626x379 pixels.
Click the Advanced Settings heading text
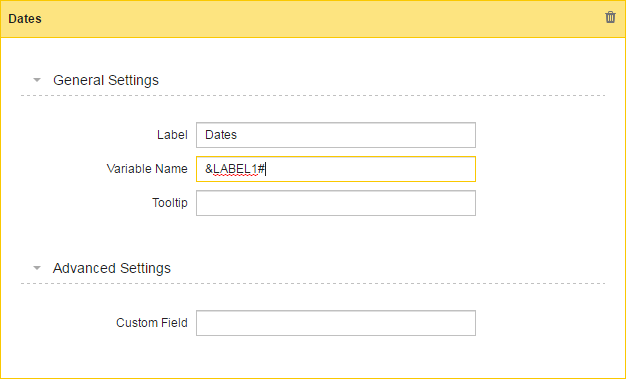(112, 268)
